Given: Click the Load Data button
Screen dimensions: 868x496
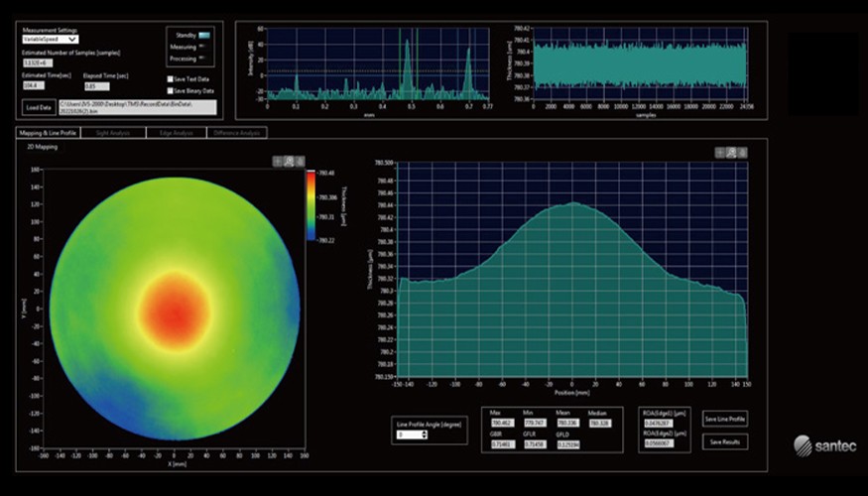Looking at the screenshot, I should click(39, 107).
